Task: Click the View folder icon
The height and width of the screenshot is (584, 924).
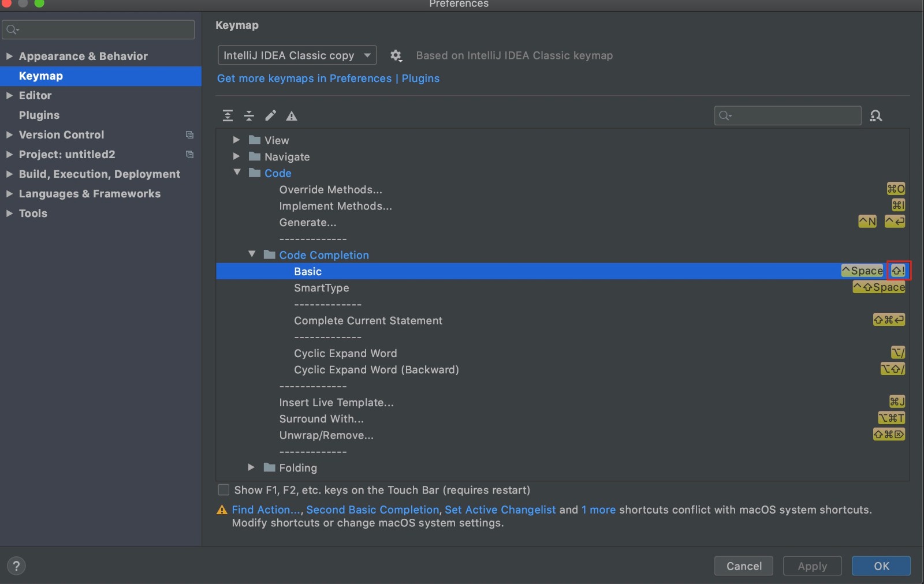Action: click(x=255, y=140)
